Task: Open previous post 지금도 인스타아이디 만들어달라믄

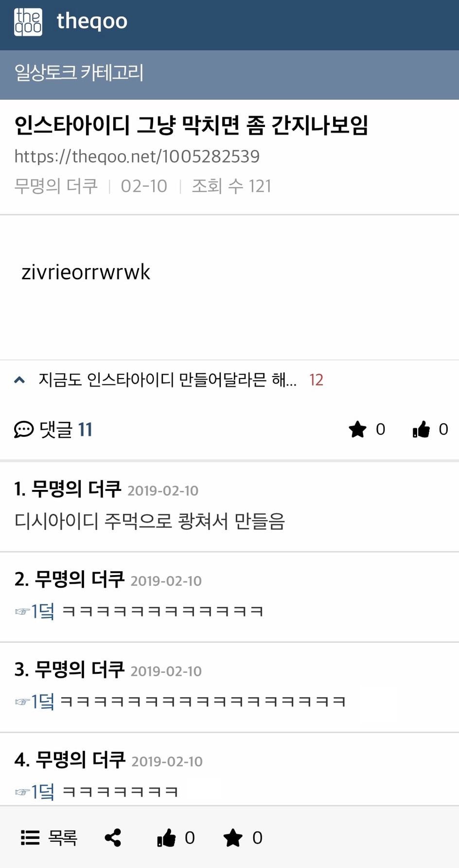Action: (167, 380)
